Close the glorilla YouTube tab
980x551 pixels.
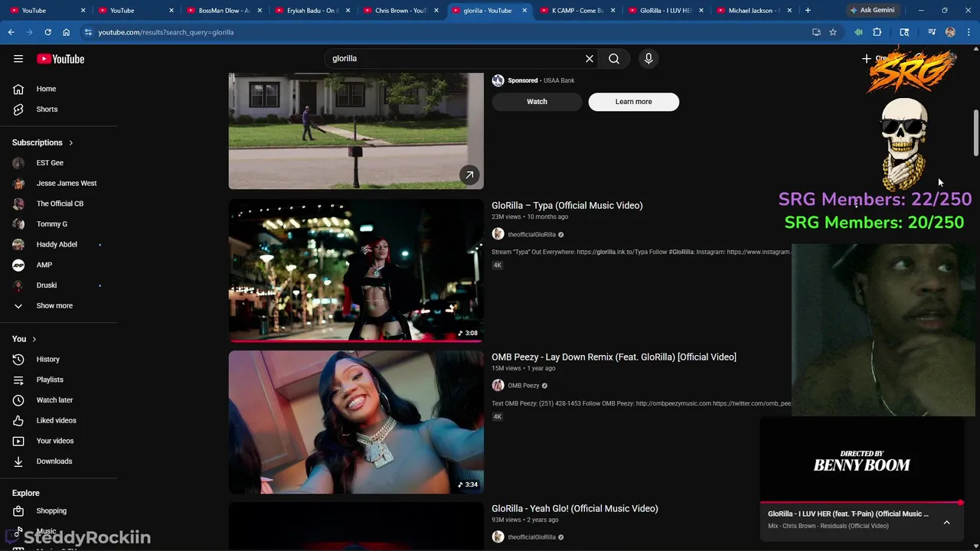[524, 11]
